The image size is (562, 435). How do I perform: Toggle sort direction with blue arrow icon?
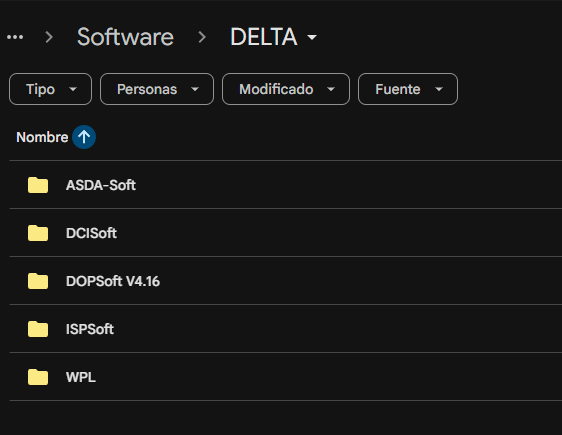84,137
